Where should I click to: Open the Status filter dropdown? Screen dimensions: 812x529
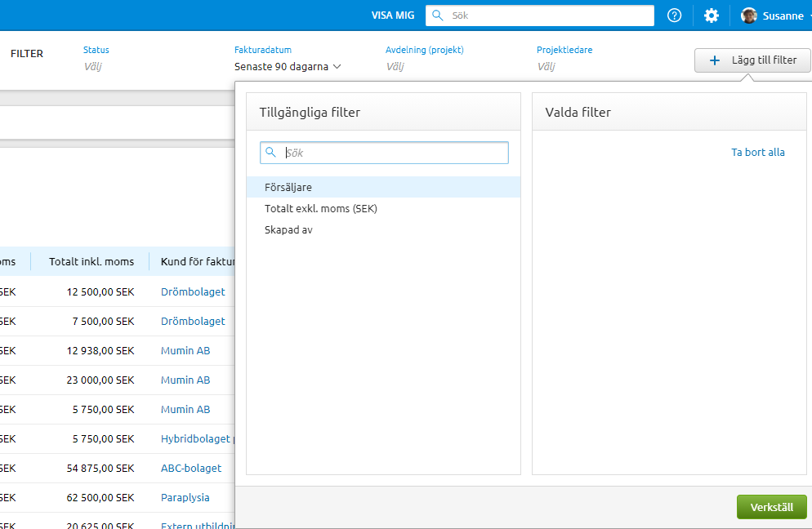pos(95,67)
